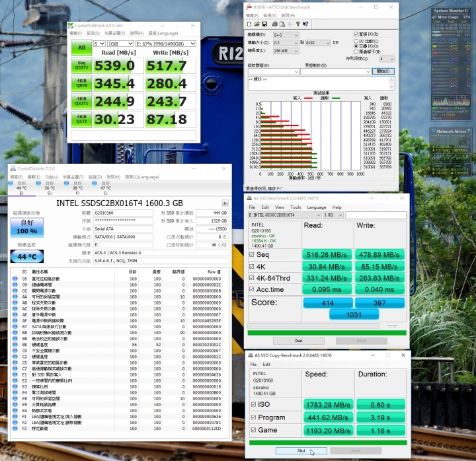Click the blue status dot of SMART row E9

point(15,405)
